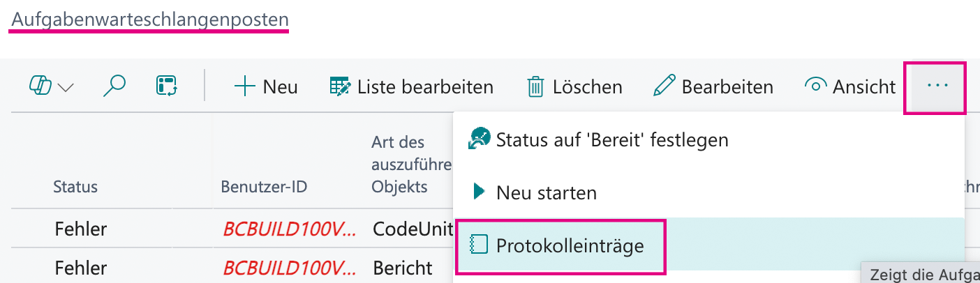Open the three-dot overflow menu
Image resolution: width=980 pixels, height=283 pixels.
pos(937,86)
